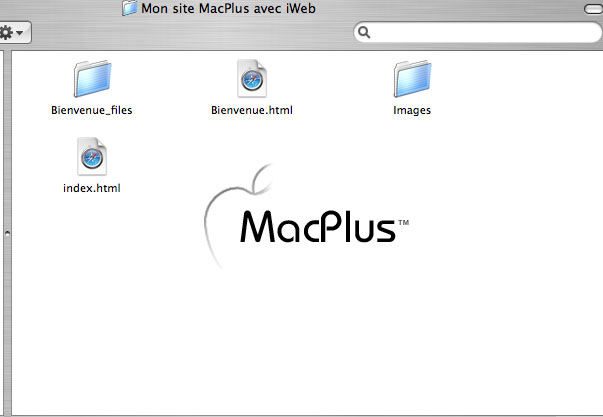The width and height of the screenshot is (603, 417).
Task: Click the magnifying glass search icon
Action: [x=364, y=32]
